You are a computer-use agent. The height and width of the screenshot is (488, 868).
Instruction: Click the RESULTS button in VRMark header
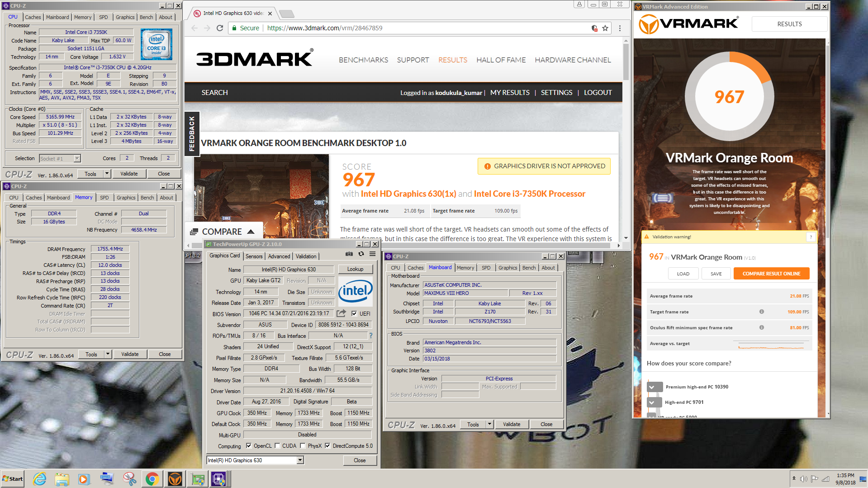pos(789,24)
